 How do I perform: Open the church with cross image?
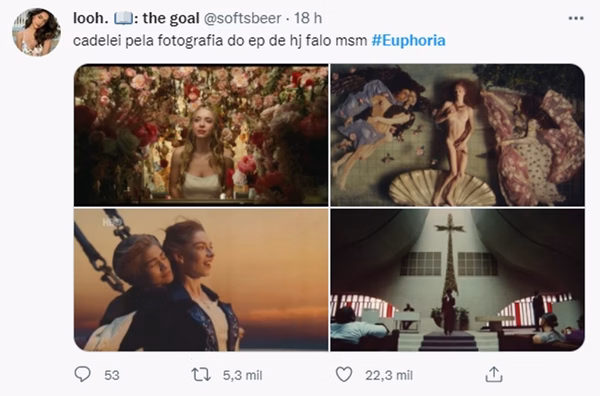457,280
